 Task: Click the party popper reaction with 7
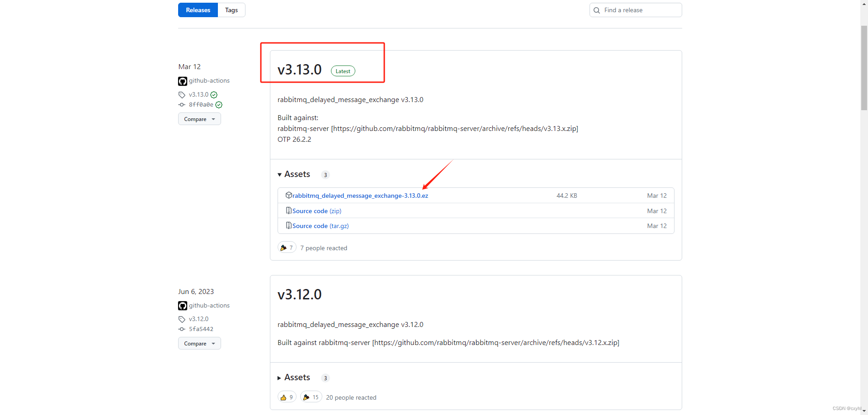(287, 247)
